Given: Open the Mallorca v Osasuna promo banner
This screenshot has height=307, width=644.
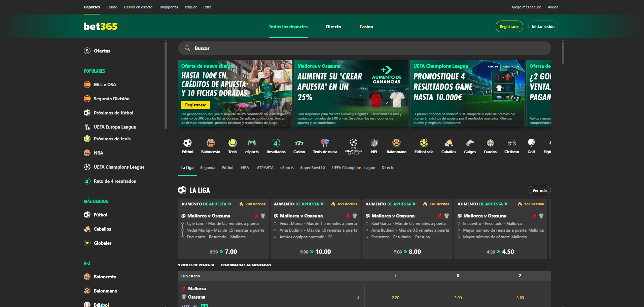Looking at the screenshot, I should (351, 94).
